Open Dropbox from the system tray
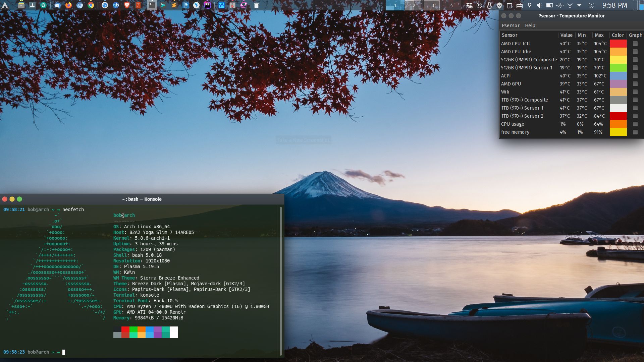This screenshot has height=362, width=644. click(469, 5)
